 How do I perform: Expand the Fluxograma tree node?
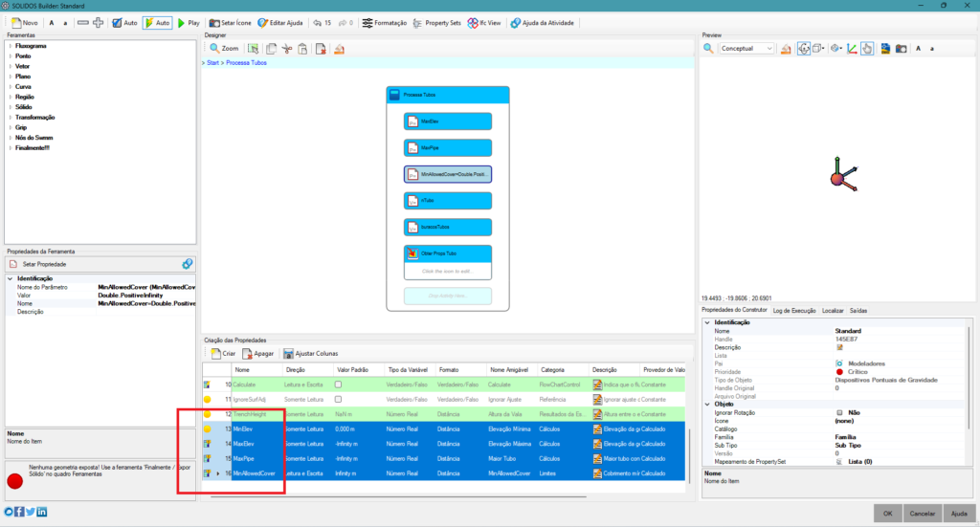click(11, 45)
